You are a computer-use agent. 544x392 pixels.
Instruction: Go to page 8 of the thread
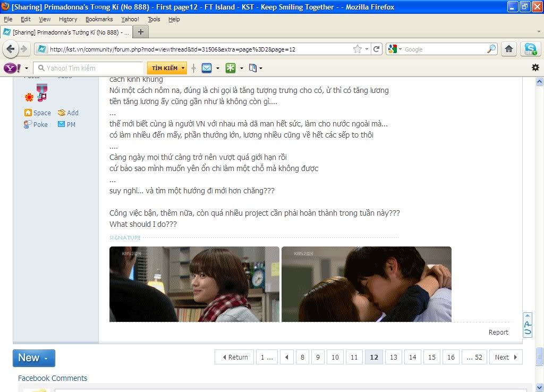pyautogui.click(x=302, y=357)
